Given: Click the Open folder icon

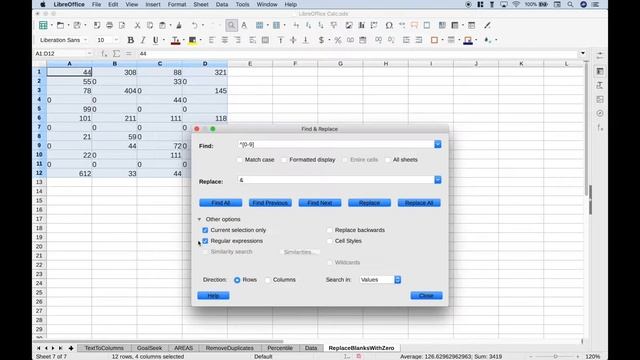Looking at the screenshot, I should tap(60, 25).
